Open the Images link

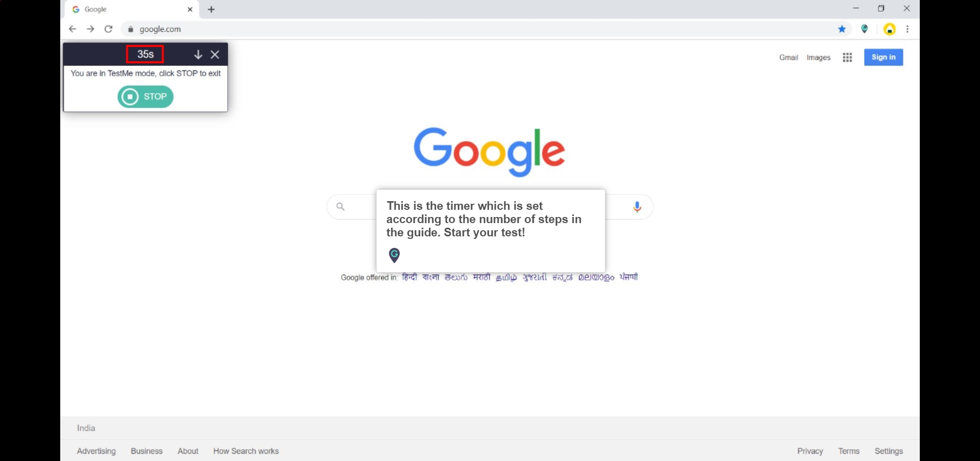pyautogui.click(x=818, y=57)
